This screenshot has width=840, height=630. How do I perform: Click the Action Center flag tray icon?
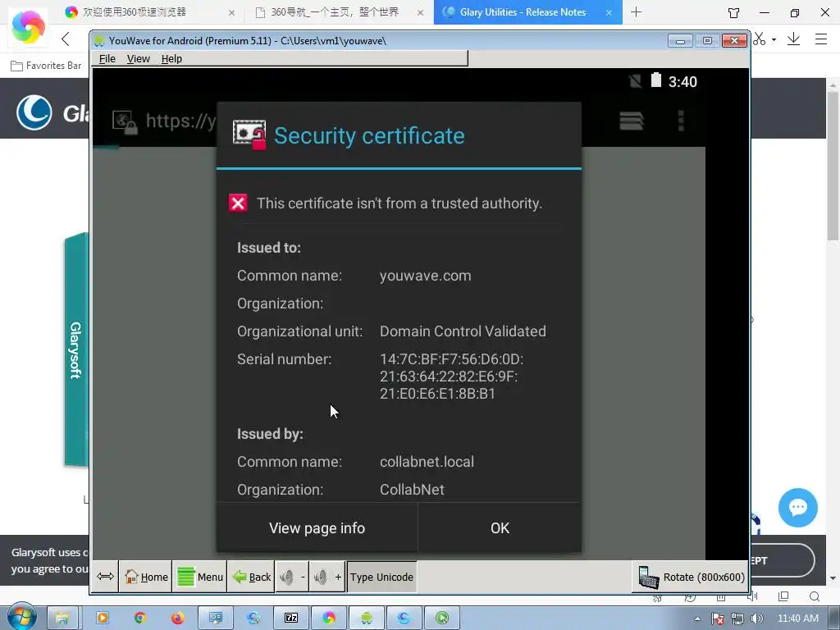coord(718,619)
